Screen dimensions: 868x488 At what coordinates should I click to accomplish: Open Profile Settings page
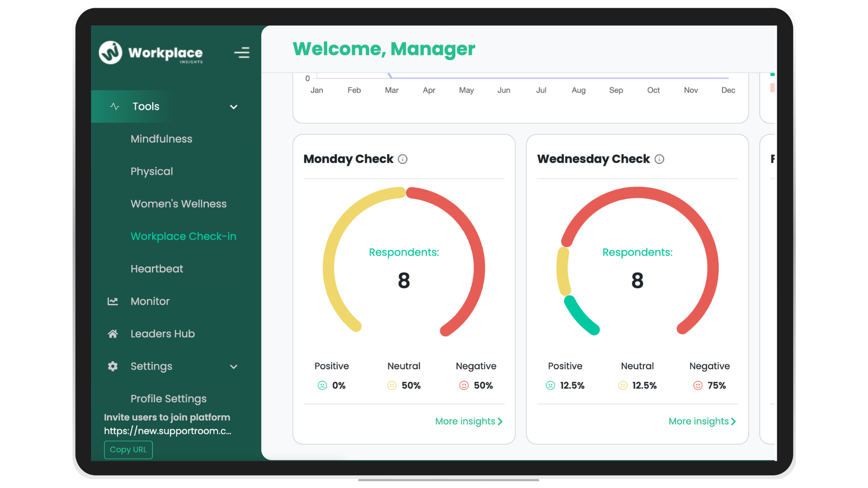coord(168,399)
